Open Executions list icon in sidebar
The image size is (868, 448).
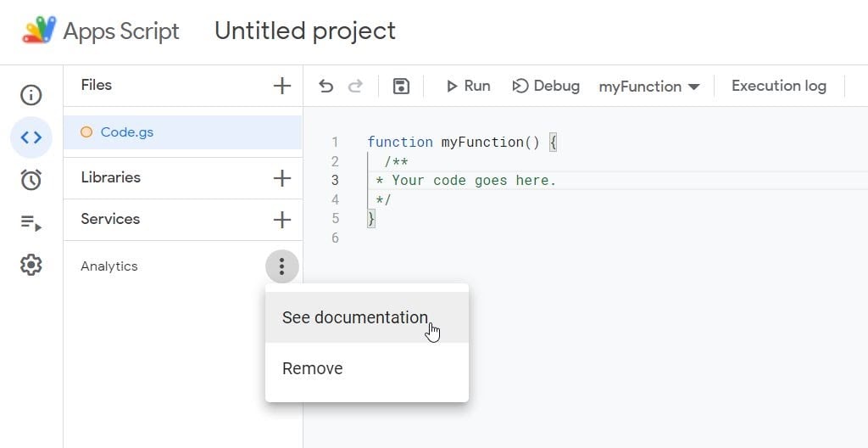point(31,223)
